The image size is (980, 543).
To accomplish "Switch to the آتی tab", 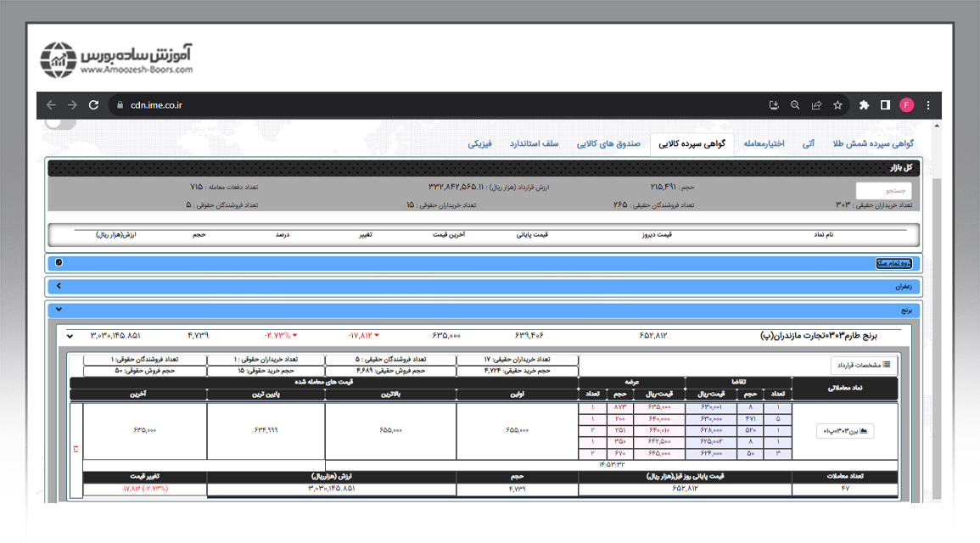I will pos(808,143).
